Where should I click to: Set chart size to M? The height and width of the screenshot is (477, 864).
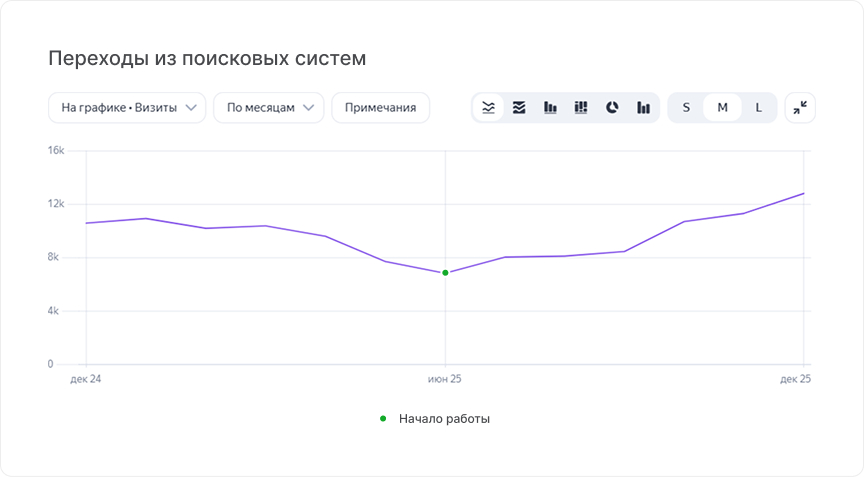[x=722, y=107]
